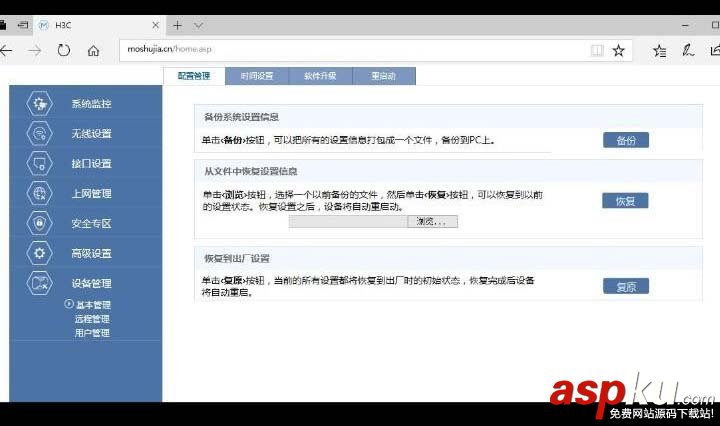Click the 接口设置 interface icon
Image resolution: width=720 pixels, height=426 pixels.
(x=39, y=163)
